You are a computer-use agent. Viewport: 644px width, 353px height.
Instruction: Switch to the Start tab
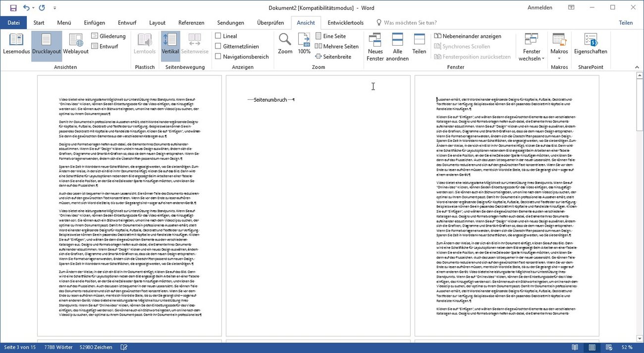pyautogui.click(x=39, y=23)
